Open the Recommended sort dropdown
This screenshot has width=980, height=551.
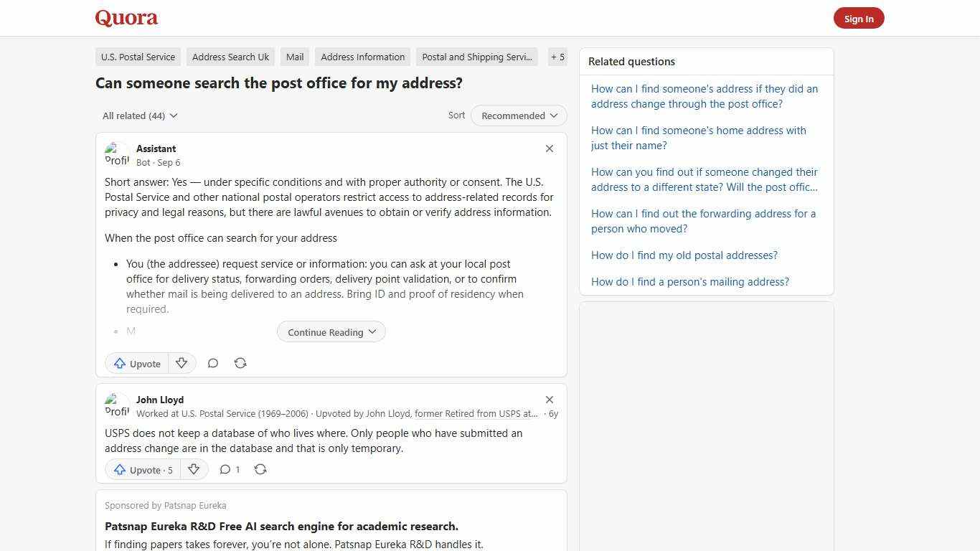(518, 116)
